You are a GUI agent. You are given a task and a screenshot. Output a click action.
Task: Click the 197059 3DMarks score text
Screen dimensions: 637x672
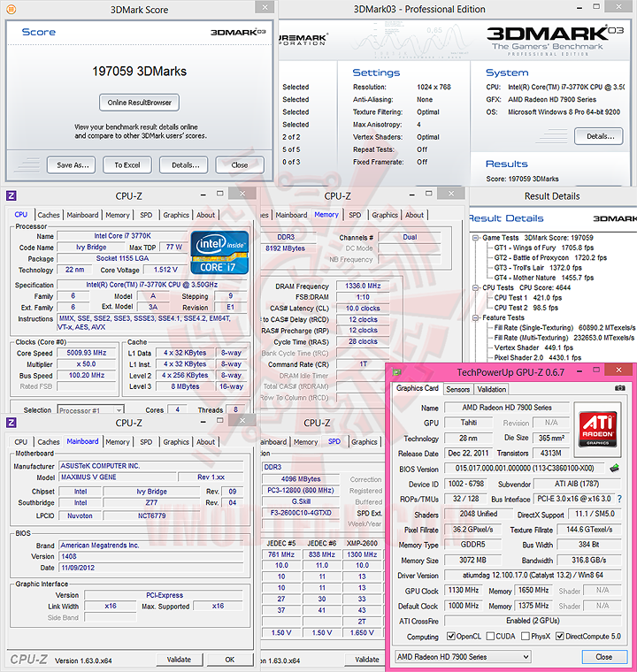140,71
